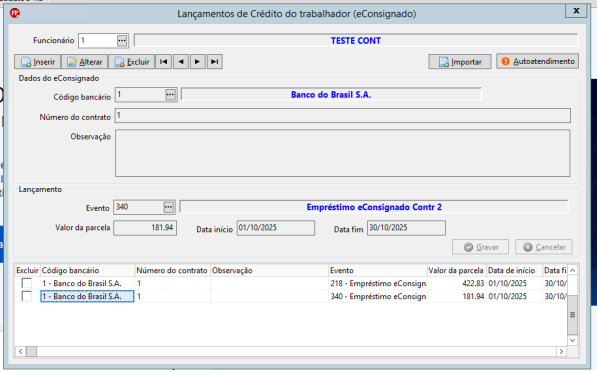Click Valor da parcela column header

coord(457,270)
